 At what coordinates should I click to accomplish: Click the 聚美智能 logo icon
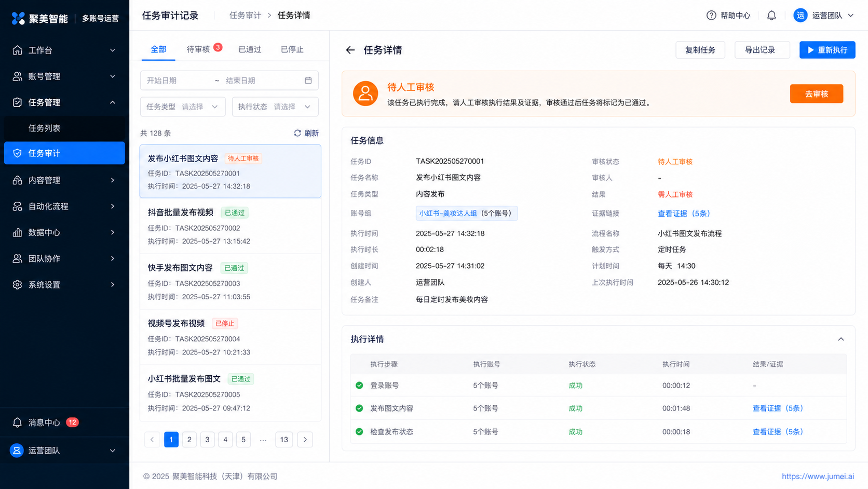(18, 18)
